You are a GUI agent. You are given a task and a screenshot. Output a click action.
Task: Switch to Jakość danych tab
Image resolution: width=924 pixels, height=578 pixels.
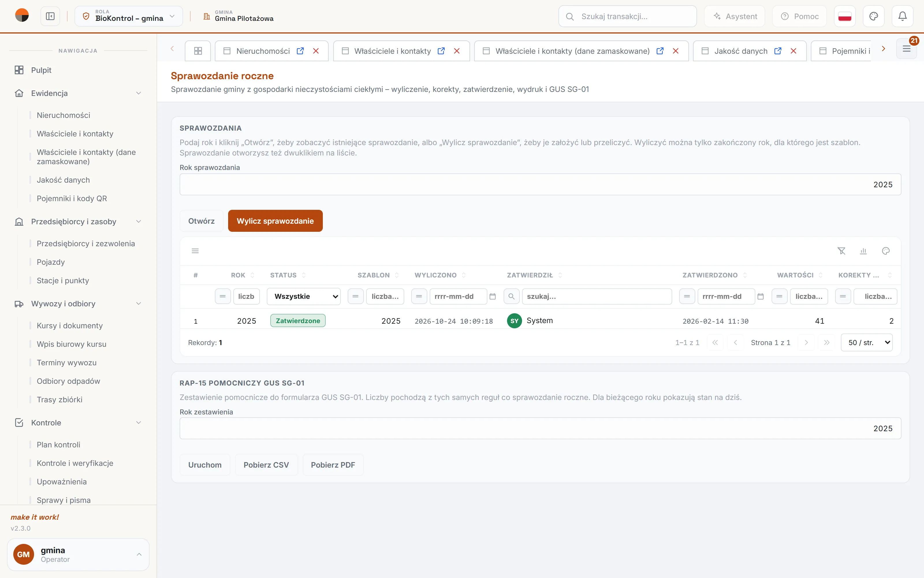[x=741, y=51]
